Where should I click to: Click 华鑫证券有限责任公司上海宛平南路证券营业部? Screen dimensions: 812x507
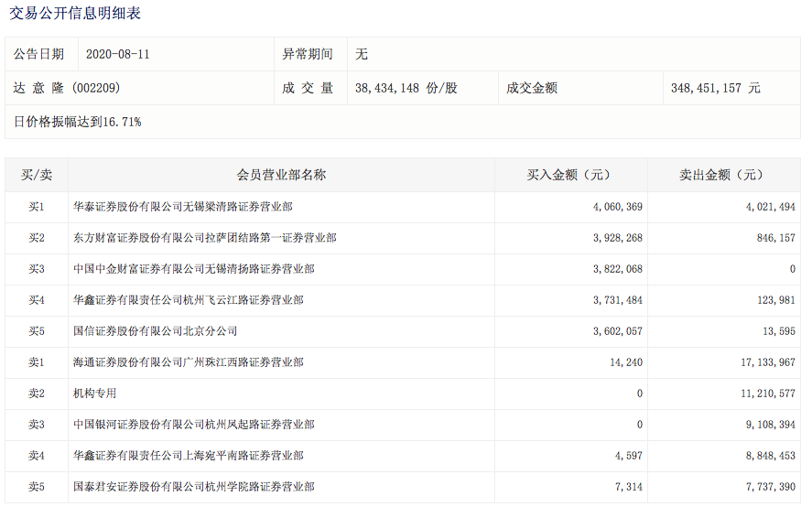tap(189, 456)
